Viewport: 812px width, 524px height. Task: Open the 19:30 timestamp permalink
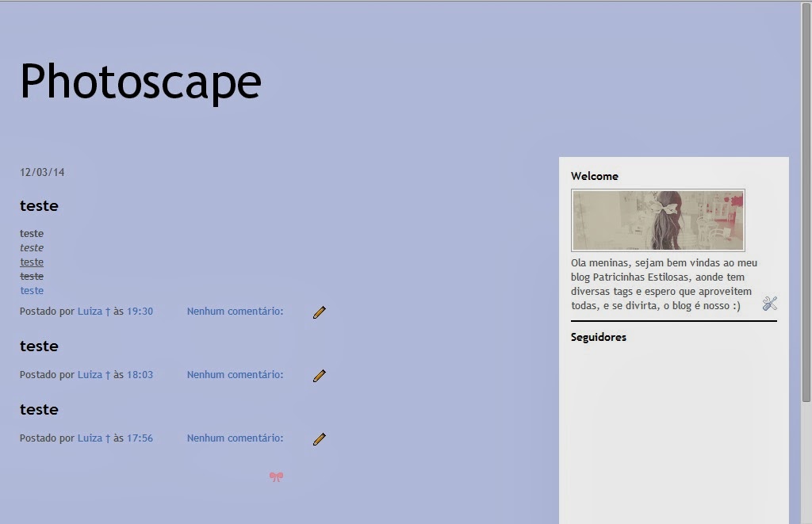[x=140, y=312]
